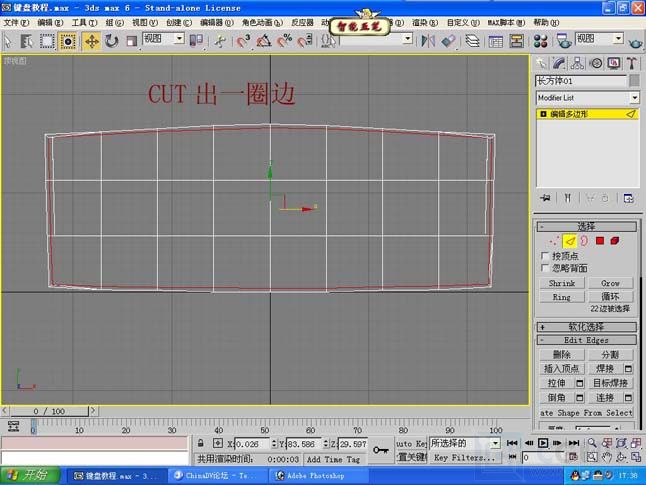Choose the Rectangular Selection Region tool
This screenshot has height=485, width=646.
47,41
